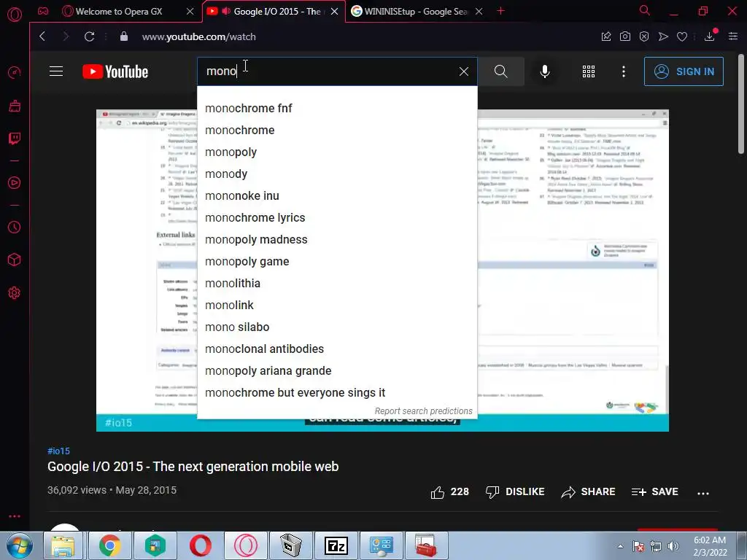Open a new tab with plus
Image resolution: width=747 pixels, height=560 pixels.
[x=500, y=11]
